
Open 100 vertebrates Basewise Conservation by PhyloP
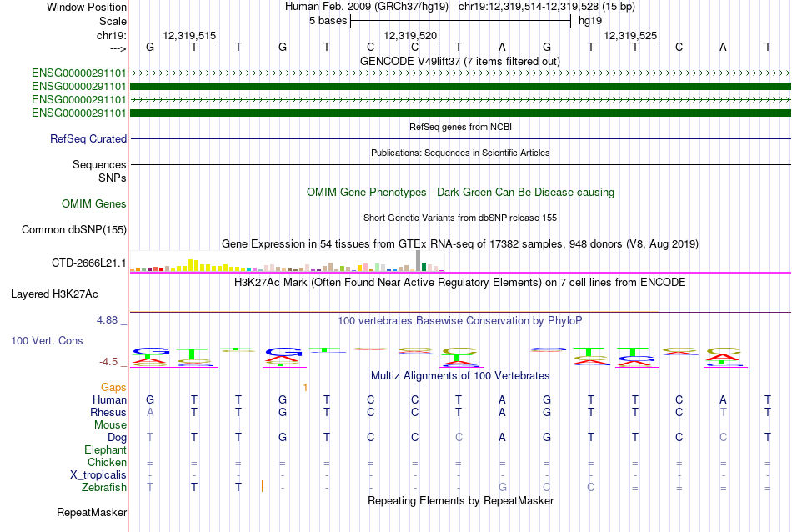point(459,320)
